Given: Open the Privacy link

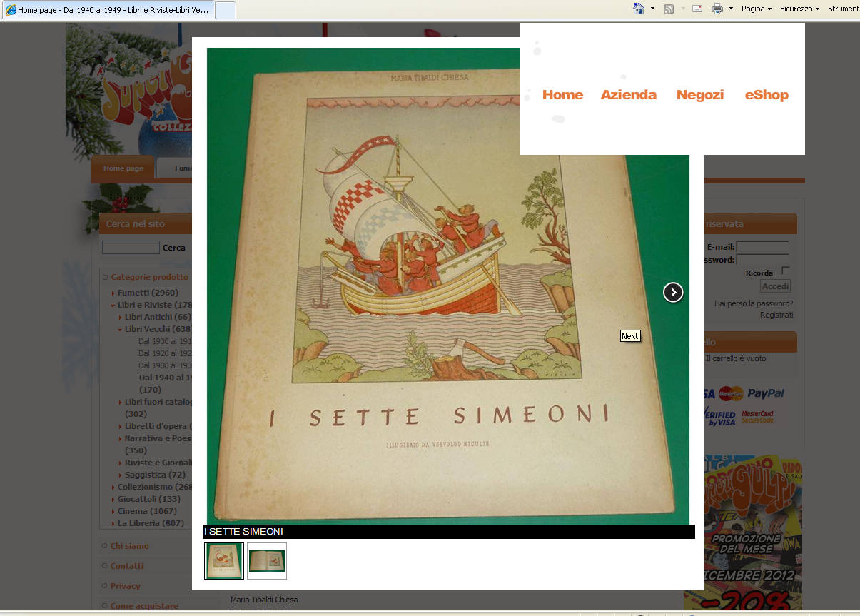Looking at the screenshot, I should point(126,586).
